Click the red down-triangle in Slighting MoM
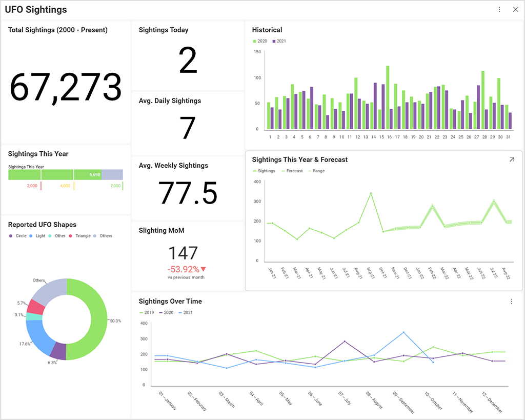The image size is (525, 420). pos(204,269)
